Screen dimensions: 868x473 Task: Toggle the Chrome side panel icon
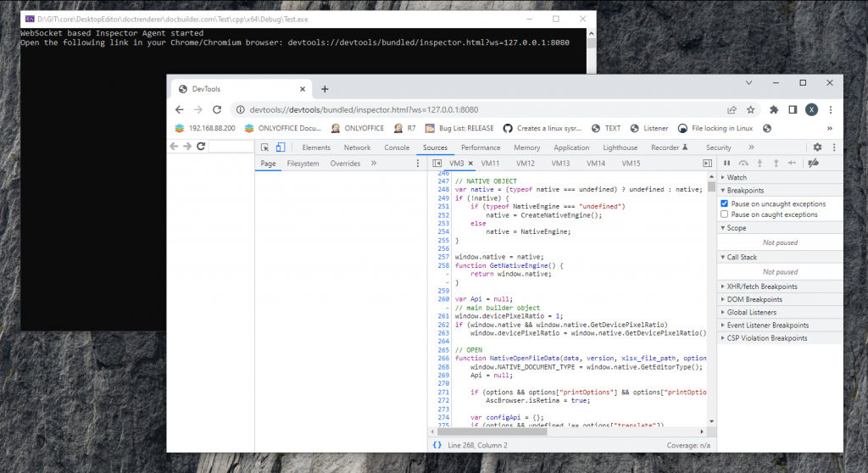(x=793, y=109)
